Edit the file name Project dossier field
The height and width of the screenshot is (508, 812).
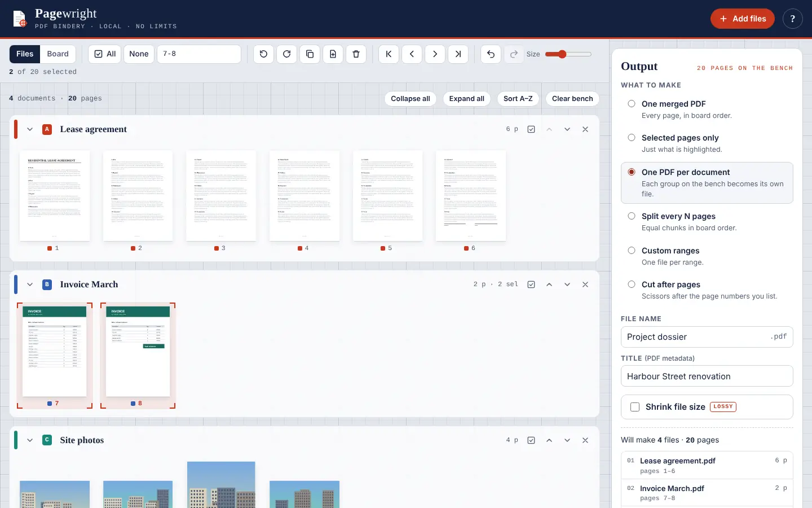coord(707,337)
